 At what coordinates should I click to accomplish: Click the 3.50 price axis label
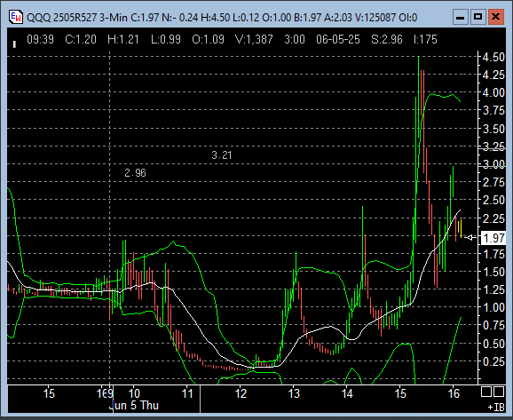pos(493,129)
